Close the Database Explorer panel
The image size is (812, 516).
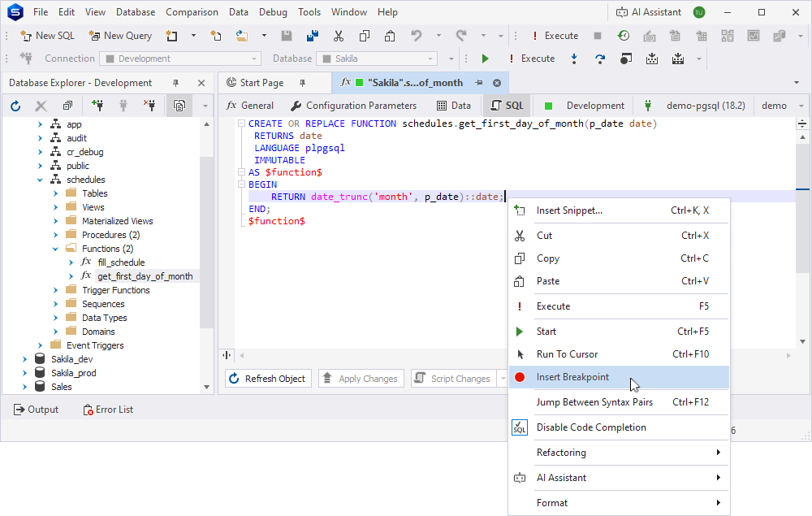201,83
